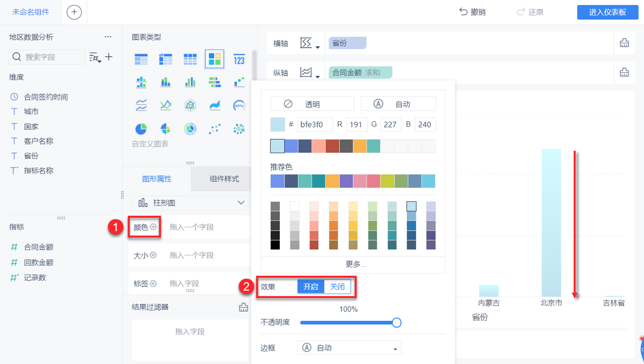Turn the 效果 gradient effect to 关闭
Viewport: 644px width, 364px height.
[337, 287]
